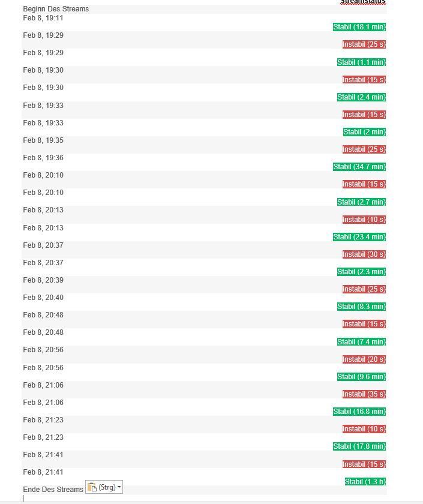Select the 'Stabil (1.3 h)' status badge
Viewport: 423px width, 504px height.
pos(365,481)
